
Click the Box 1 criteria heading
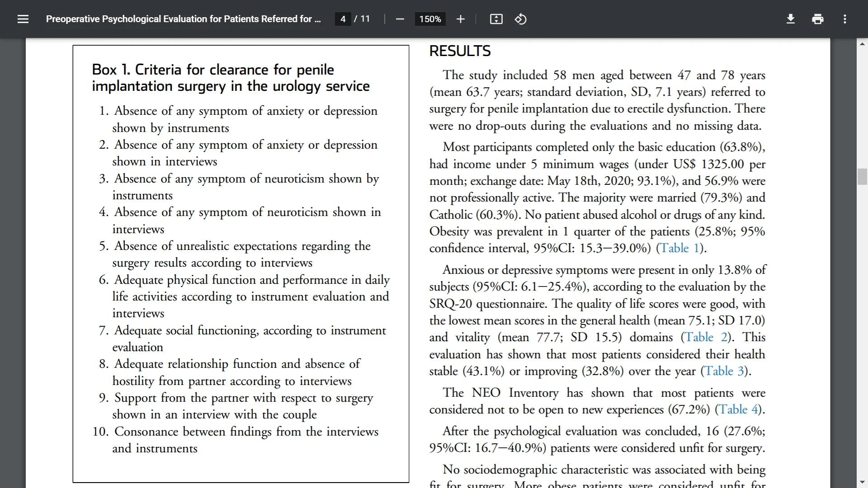(x=231, y=78)
